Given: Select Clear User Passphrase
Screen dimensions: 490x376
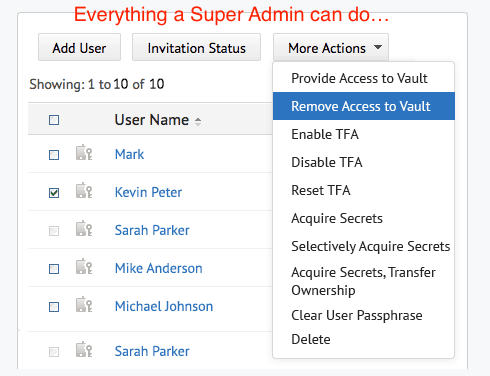Looking at the screenshot, I should coord(364,315).
